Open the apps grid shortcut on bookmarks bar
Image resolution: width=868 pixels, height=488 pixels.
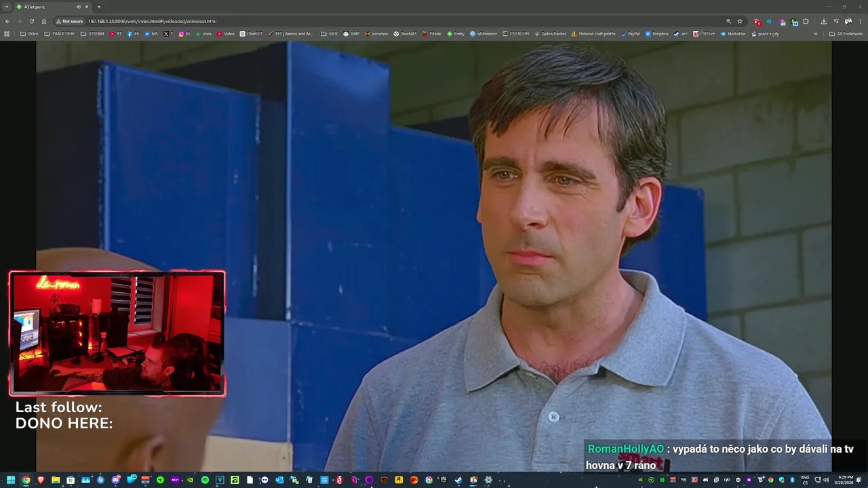coord(7,33)
